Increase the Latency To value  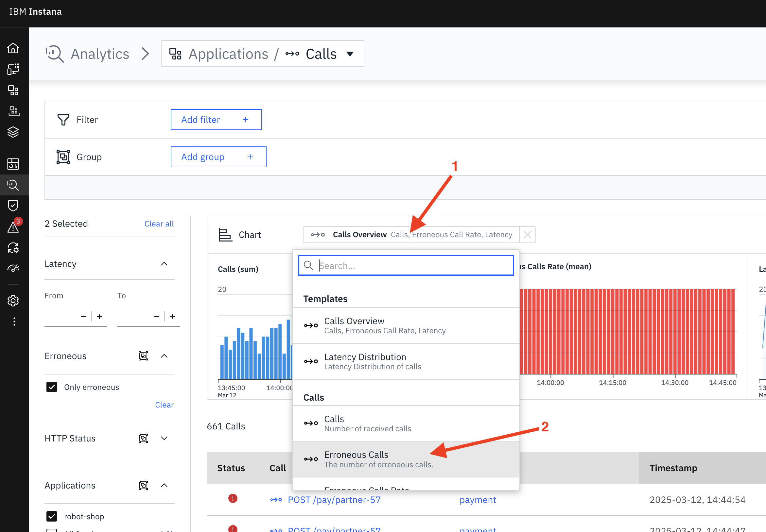pyautogui.click(x=172, y=316)
